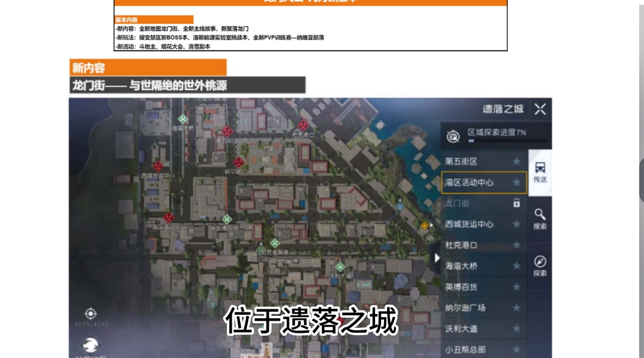Click the orange 新内容 section heading
This screenshot has width=644, height=358.
click(x=148, y=67)
